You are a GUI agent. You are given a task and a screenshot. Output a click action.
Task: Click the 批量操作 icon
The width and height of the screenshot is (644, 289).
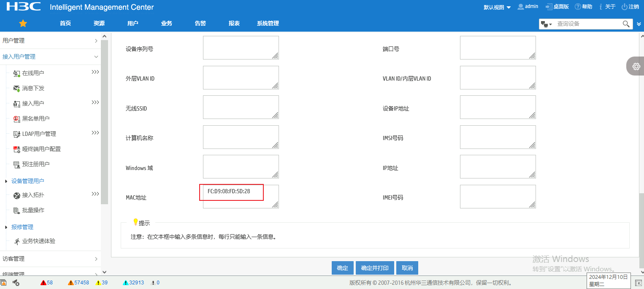[17, 211]
